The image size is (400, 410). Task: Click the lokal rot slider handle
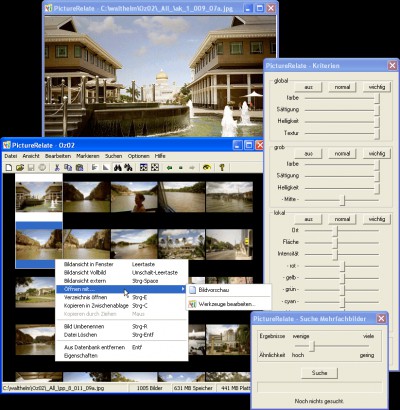pyautogui.click(x=342, y=267)
